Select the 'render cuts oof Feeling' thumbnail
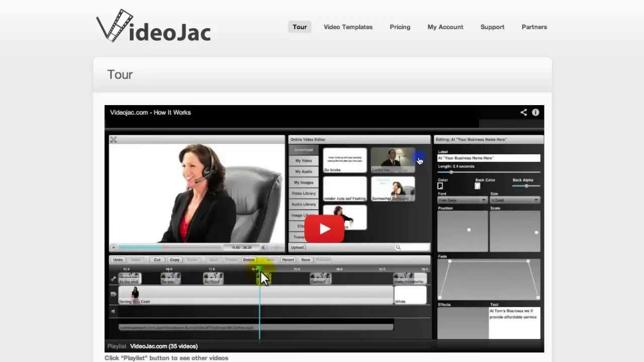The width and height of the screenshot is (644, 362). point(345,189)
